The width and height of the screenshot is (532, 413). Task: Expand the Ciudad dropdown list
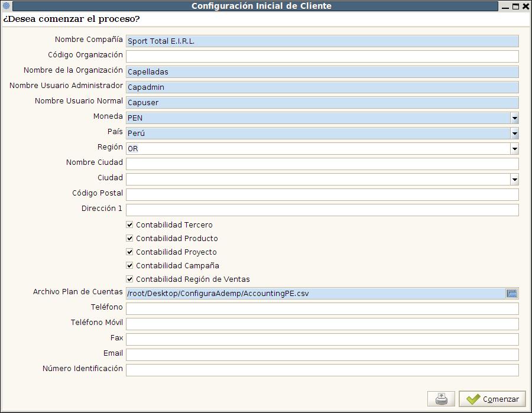pos(515,180)
